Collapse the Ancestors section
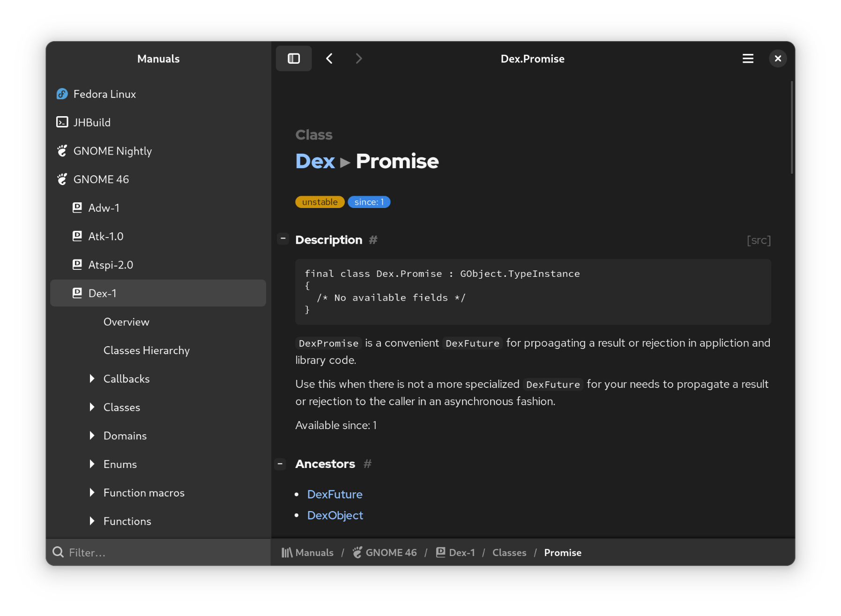This screenshot has height=616, width=841. point(280,464)
